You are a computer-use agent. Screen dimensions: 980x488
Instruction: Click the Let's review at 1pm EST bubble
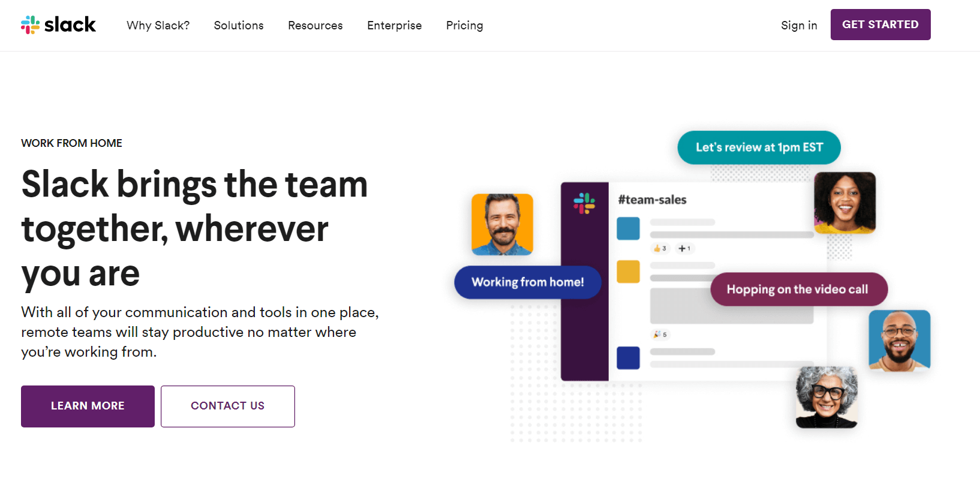click(759, 147)
